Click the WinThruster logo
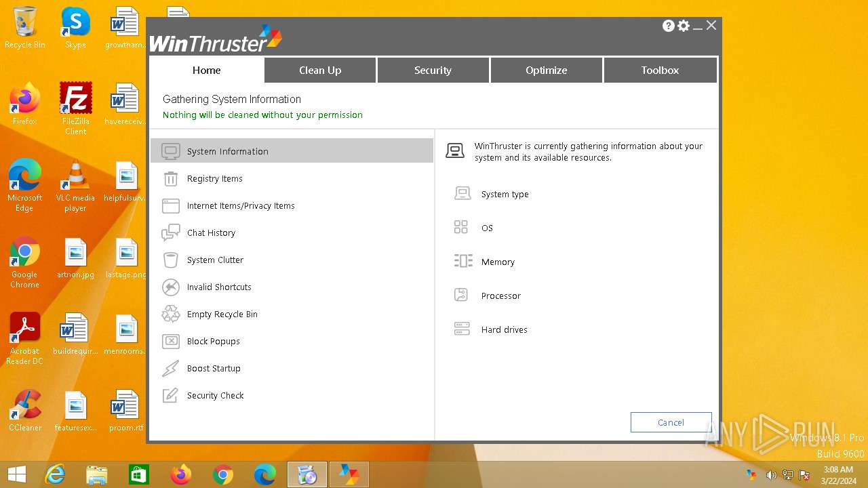The height and width of the screenshot is (488, 868). tap(216, 40)
